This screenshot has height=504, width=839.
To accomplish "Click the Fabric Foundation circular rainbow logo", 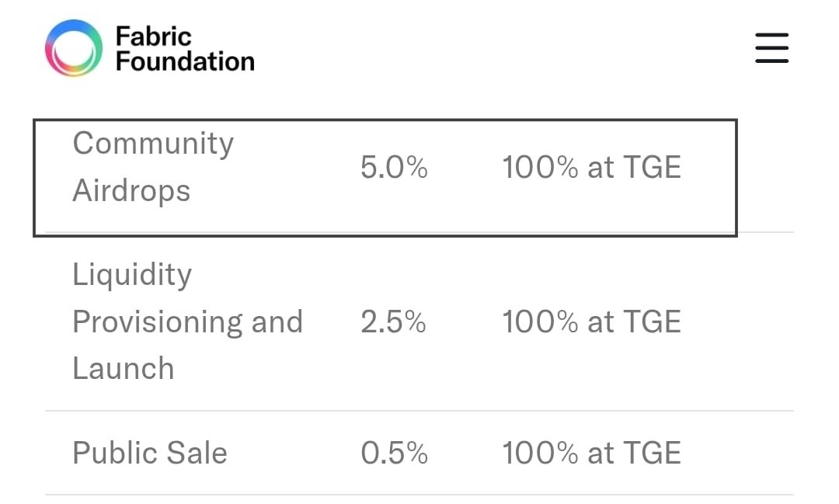I will (74, 48).
